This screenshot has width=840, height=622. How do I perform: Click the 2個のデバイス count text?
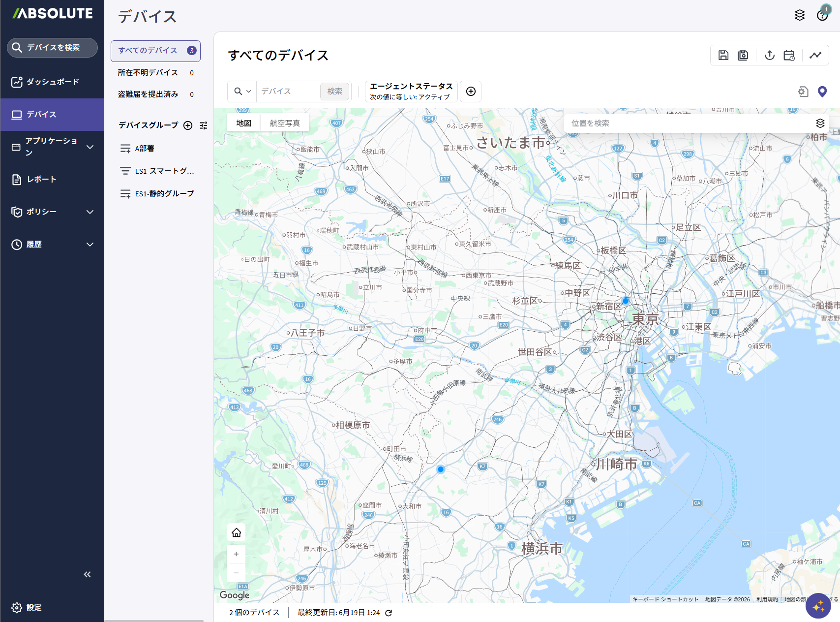click(254, 613)
